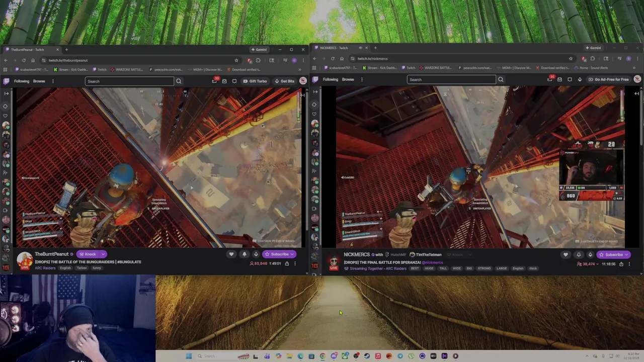Collapse chat panel in NICKMERCS window
The image size is (644, 362).
click(x=636, y=94)
